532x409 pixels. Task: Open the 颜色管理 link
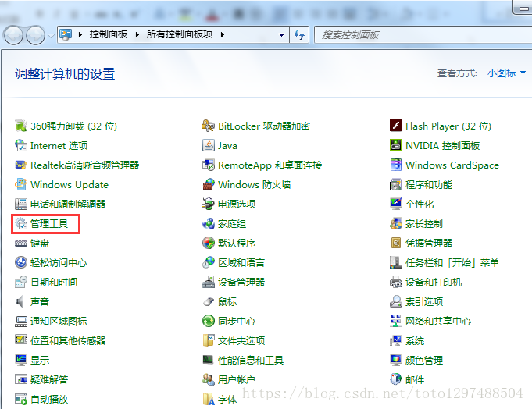tap(424, 360)
